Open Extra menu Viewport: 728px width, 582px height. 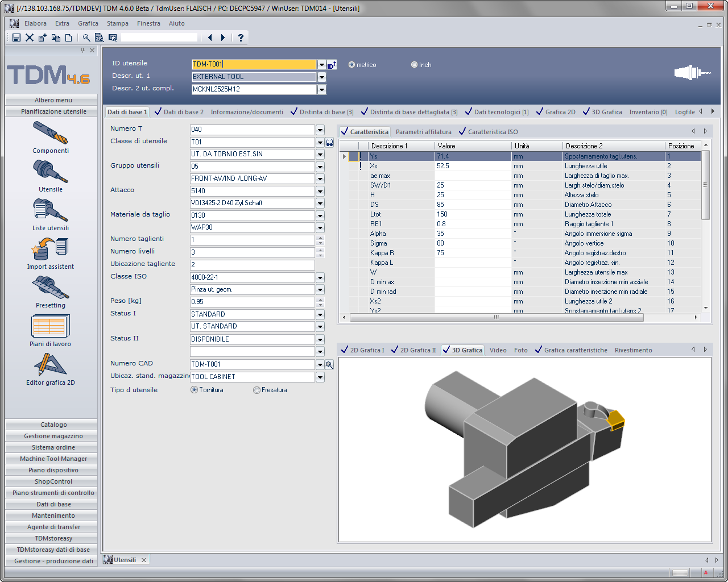point(62,23)
